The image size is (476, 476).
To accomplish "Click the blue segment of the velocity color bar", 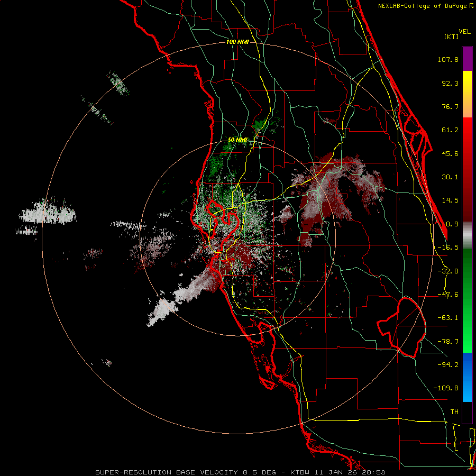I will coord(467,377).
